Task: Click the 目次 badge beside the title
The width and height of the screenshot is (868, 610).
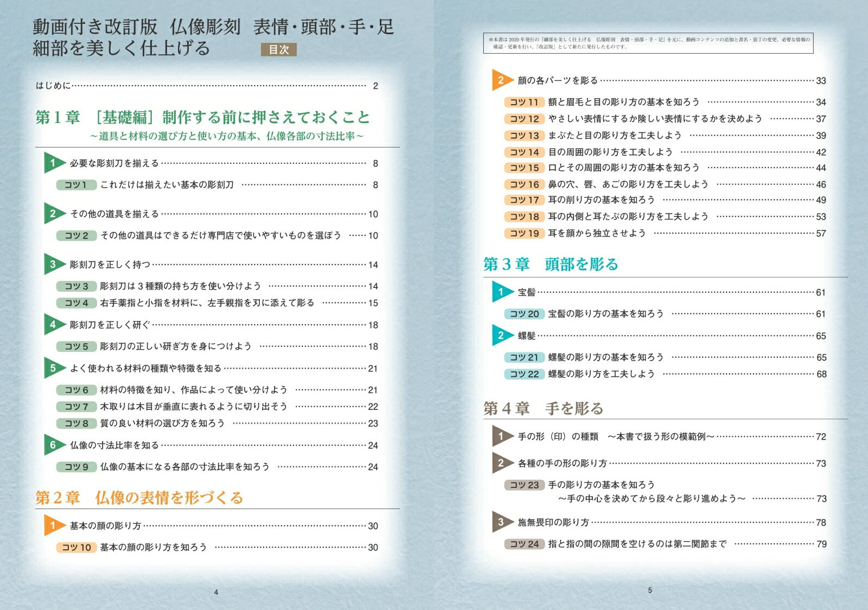Action: (279, 50)
